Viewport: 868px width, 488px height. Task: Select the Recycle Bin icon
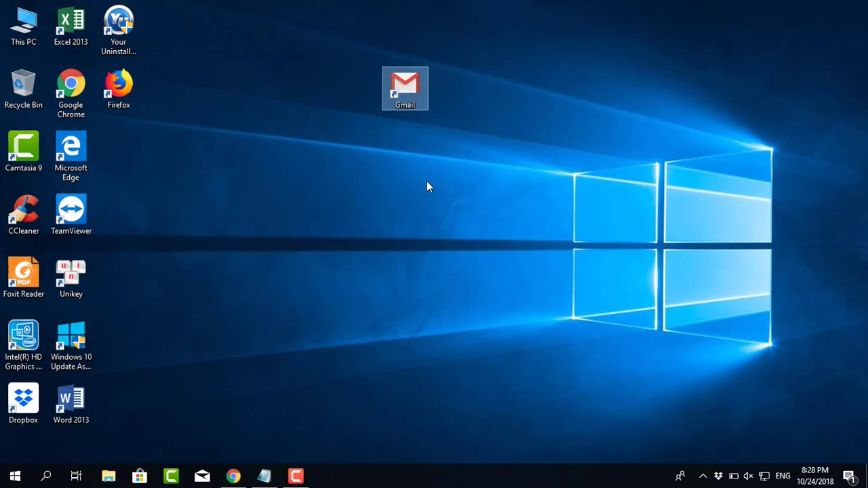click(24, 89)
